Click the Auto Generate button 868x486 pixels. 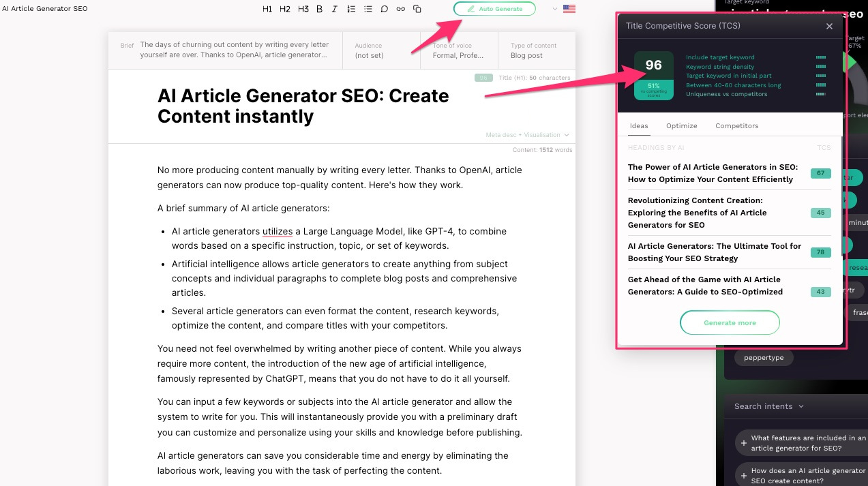[494, 9]
